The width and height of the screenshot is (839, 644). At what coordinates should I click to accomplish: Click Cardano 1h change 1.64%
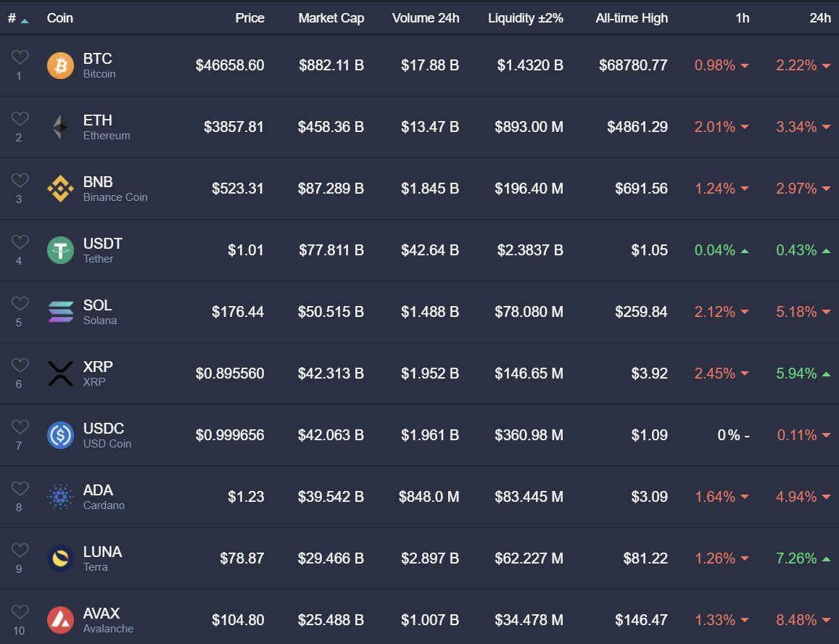pyautogui.click(x=722, y=496)
